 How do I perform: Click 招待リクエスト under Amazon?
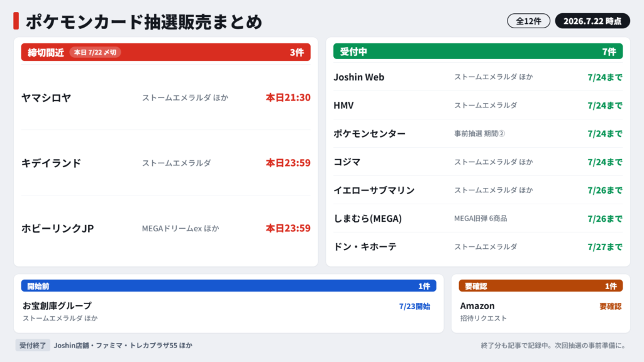tap(484, 318)
